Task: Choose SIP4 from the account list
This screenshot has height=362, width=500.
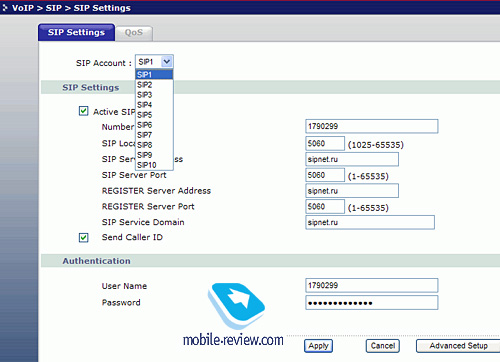Action: tap(154, 105)
